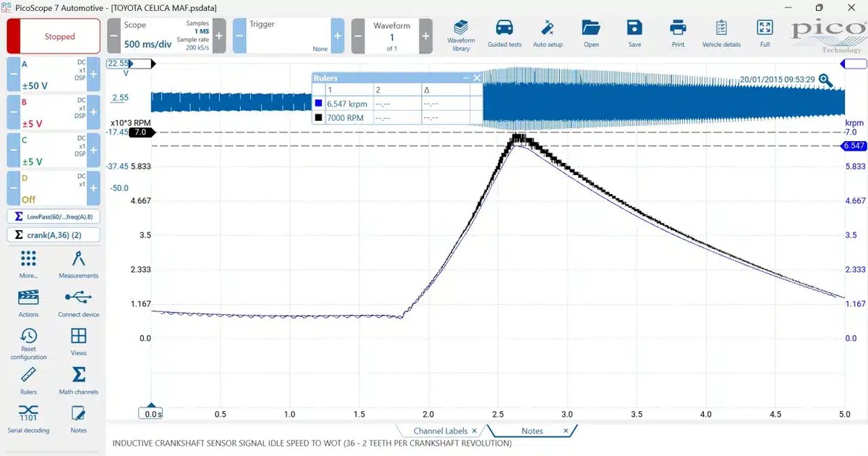Switch to Channel Labels tab
Viewport: 868px width, 456px height.
(441, 431)
